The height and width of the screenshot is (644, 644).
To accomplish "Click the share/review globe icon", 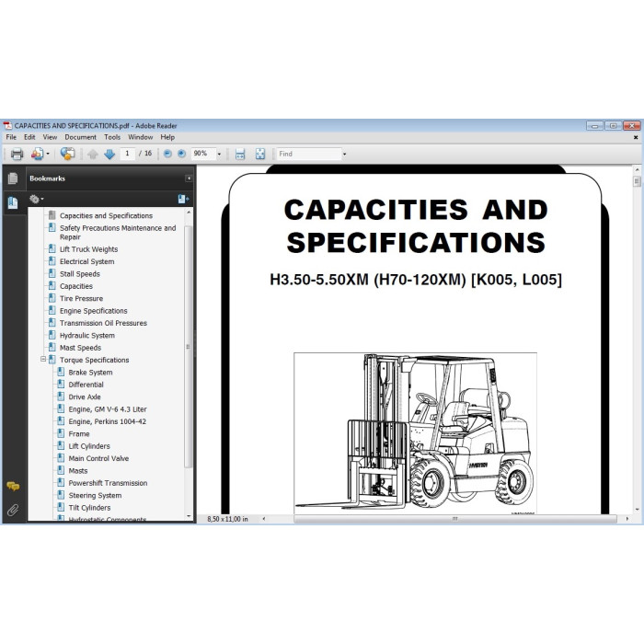I will pyautogui.click(x=67, y=154).
